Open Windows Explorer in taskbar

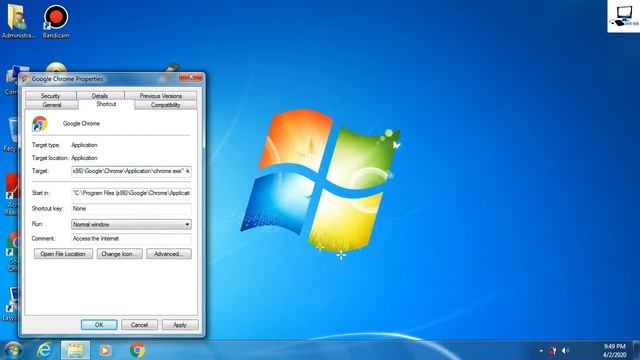pos(75,350)
